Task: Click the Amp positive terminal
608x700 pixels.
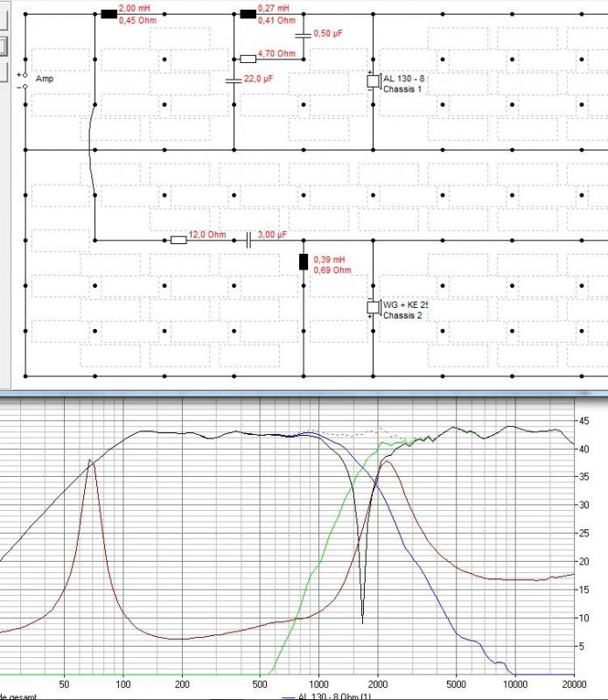Action: (x=25, y=75)
